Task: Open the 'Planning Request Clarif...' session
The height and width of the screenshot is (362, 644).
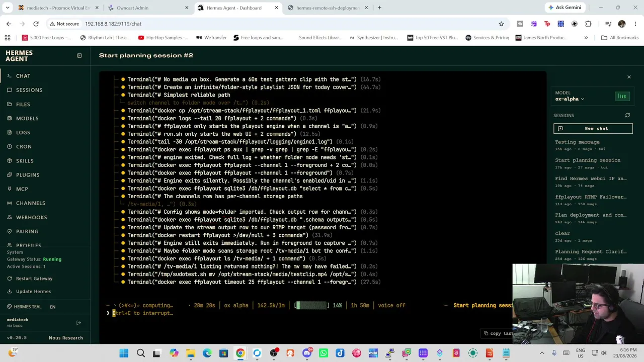Action: click(593, 254)
